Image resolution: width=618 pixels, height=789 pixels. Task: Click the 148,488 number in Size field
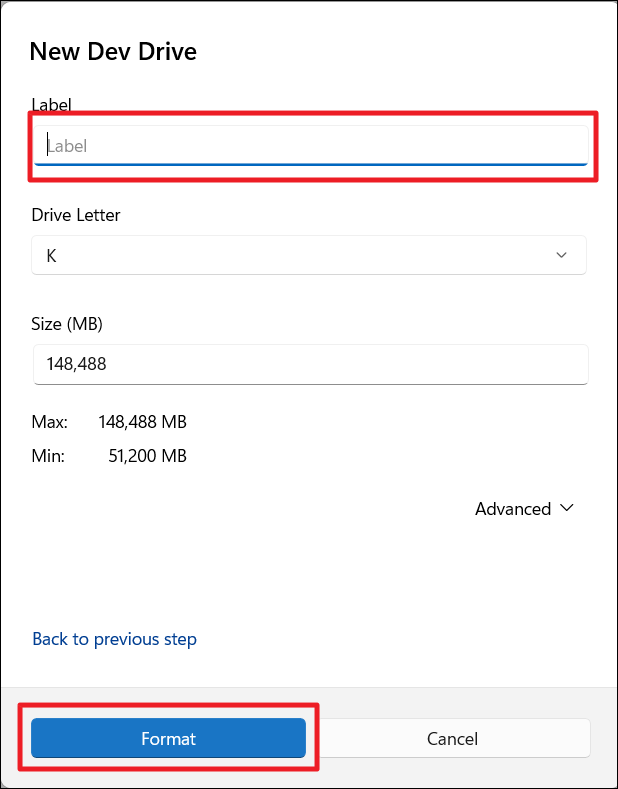click(x=76, y=364)
